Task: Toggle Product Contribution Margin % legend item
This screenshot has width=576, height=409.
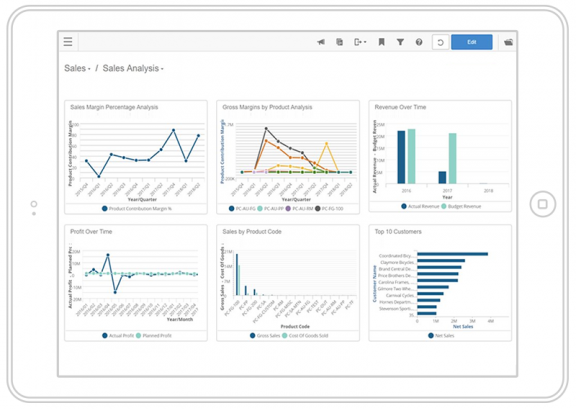Action: 137,208
